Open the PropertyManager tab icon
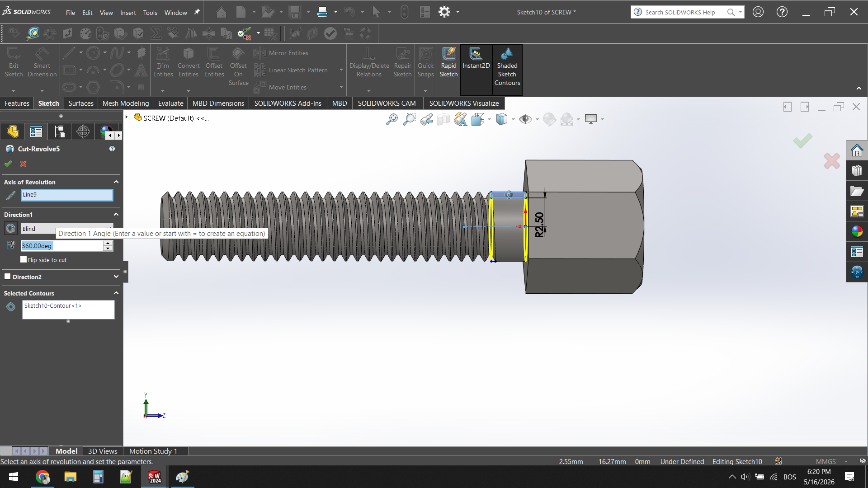This screenshot has width=868, height=488. click(x=36, y=131)
